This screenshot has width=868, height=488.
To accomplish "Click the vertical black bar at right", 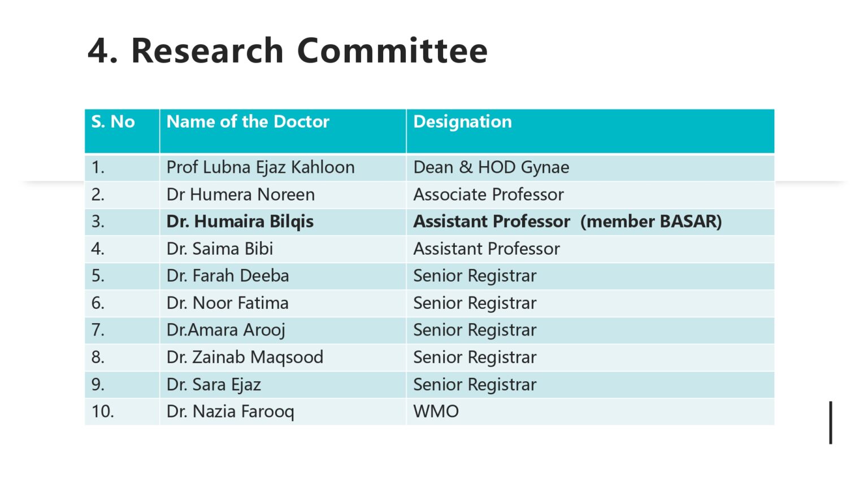I will [x=831, y=422].
